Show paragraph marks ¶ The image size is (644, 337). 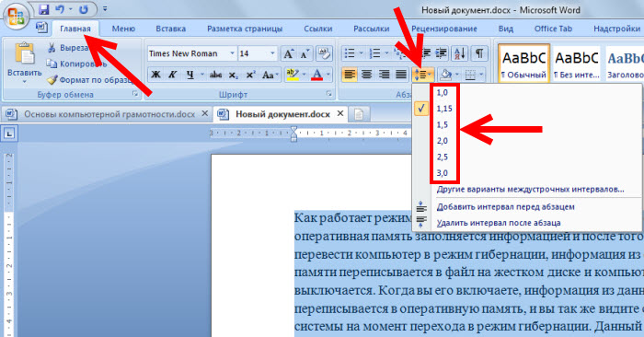coord(479,53)
